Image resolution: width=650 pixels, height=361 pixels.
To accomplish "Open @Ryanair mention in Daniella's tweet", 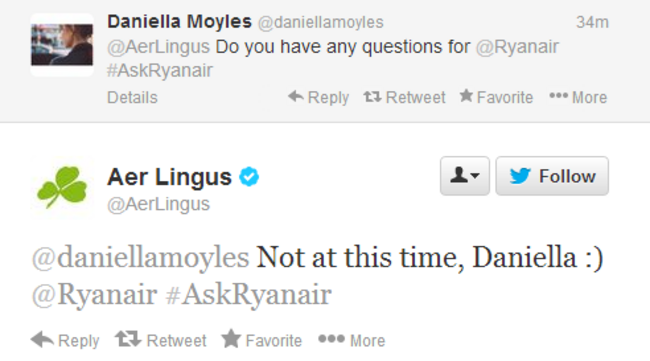I will pyautogui.click(x=517, y=47).
